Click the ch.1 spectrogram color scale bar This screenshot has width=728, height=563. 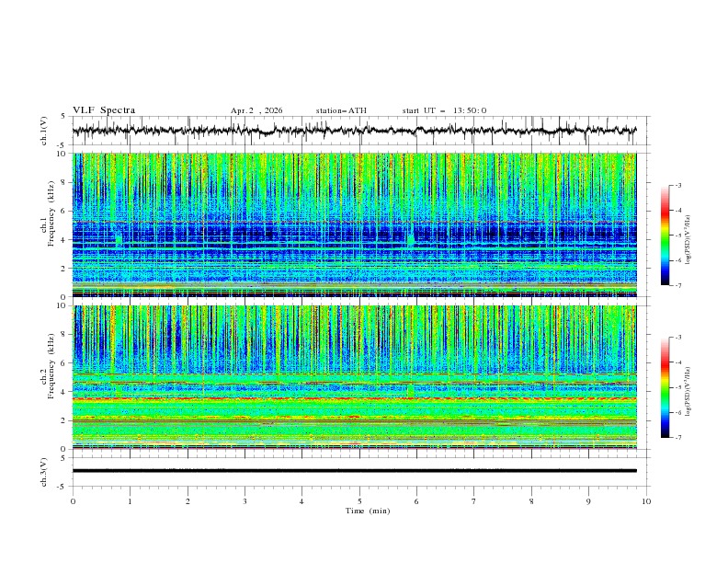point(665,235)
